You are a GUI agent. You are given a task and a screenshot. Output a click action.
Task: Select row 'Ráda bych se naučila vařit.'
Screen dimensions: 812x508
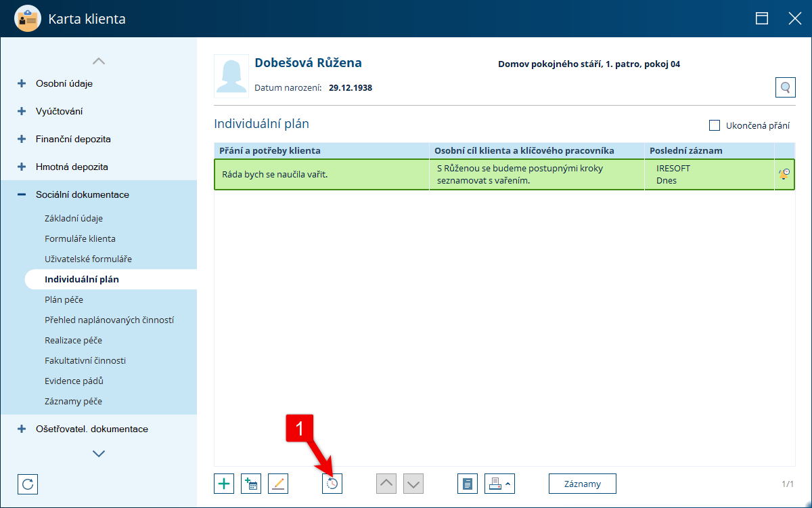(504, 174)
